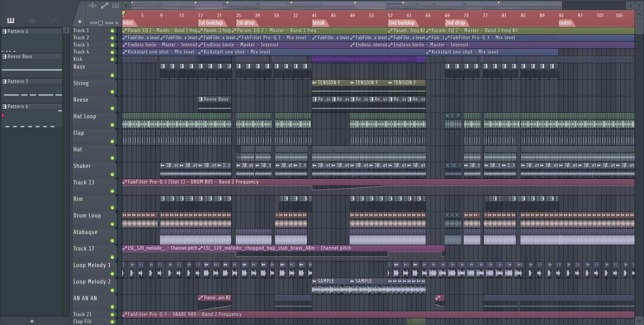644x325 pixels.
Task: Click the picker panel vertical scrollbar handle
Action: click(x=66, y=31)
